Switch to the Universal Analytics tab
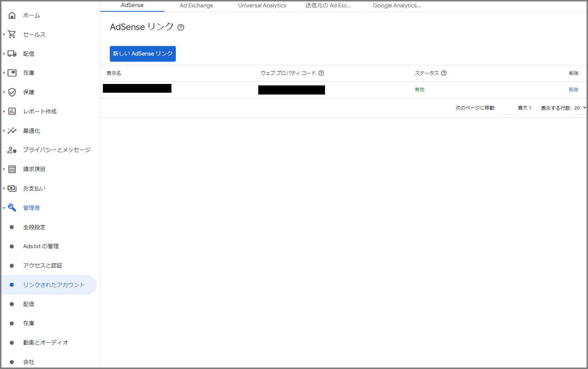588x369 pixels. click(x=262, y=5)
